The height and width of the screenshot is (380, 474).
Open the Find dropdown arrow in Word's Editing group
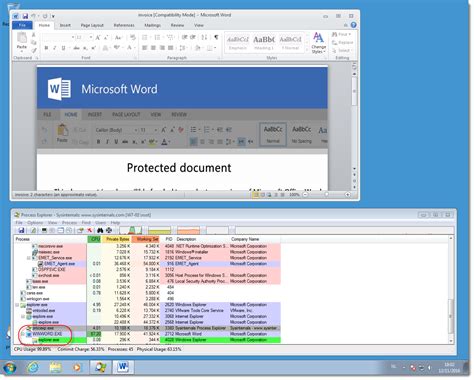pos(350,34)
